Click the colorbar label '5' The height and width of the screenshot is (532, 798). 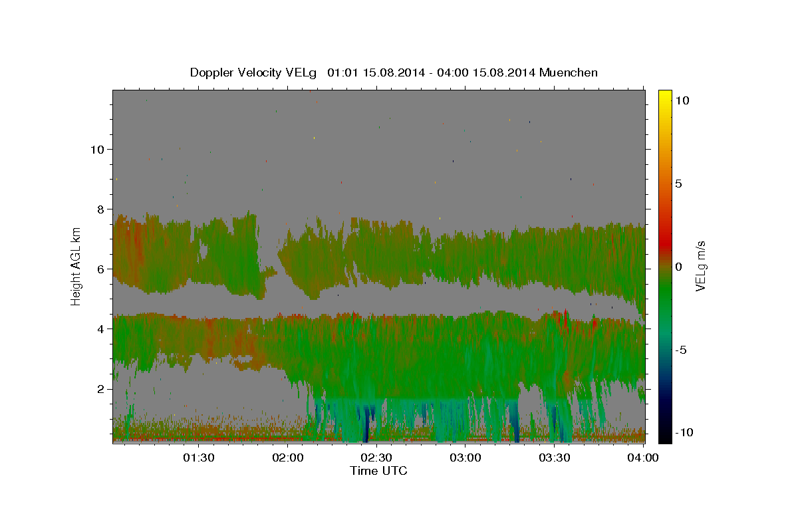coord(679,184)
